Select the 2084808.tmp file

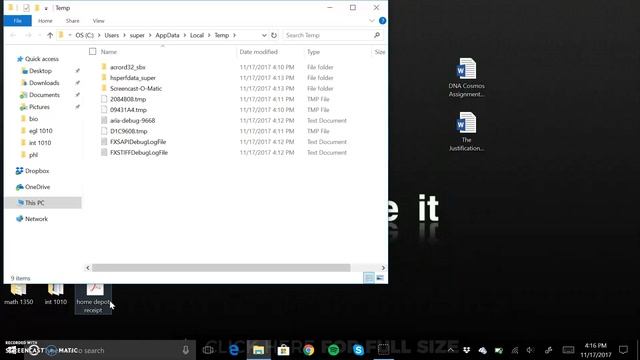tap(128, 99)
